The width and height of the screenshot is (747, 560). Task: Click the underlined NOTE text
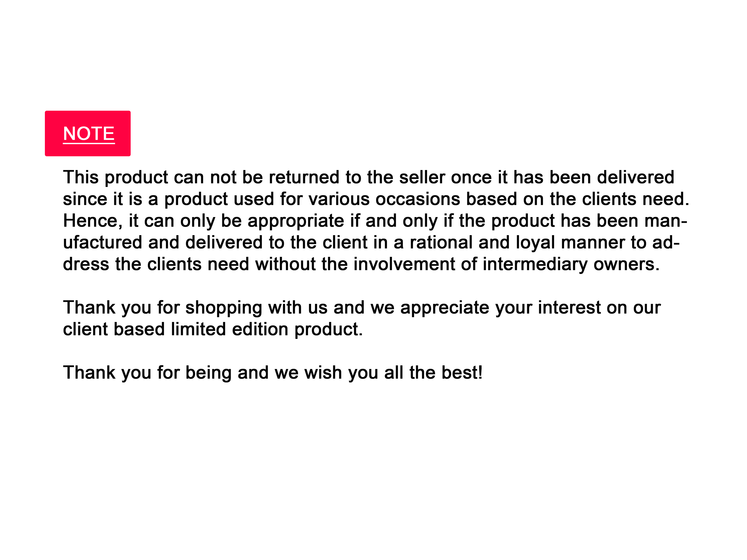pyautogui.click(x=89, y=134)
